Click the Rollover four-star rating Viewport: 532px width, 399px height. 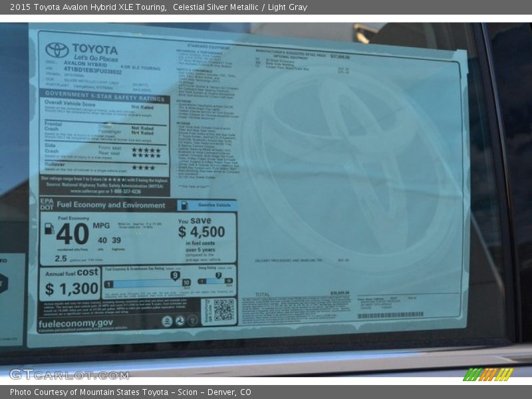[143, 168]
